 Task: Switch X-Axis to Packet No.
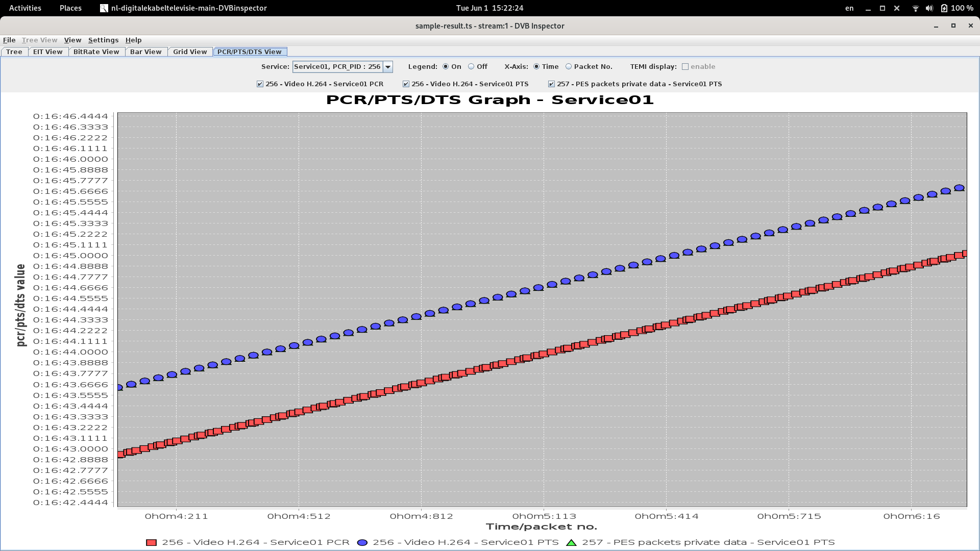pos(568,66)
